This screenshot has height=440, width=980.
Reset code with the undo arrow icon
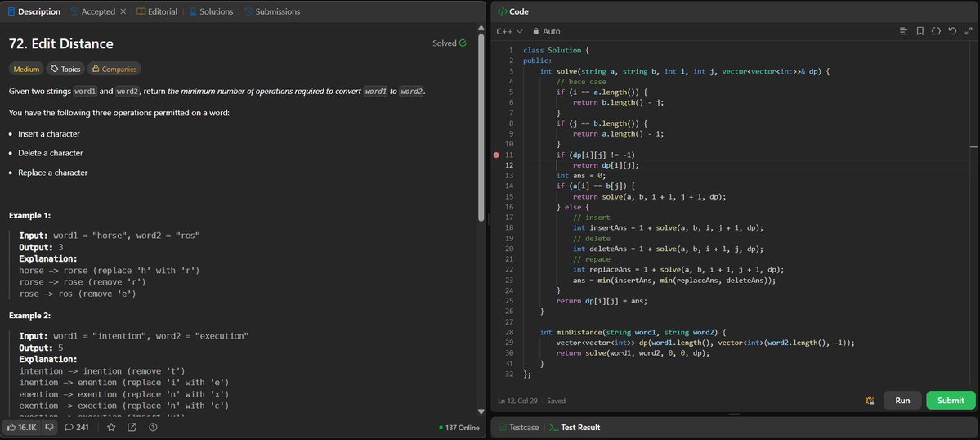pyautogui.click(x=952, y=31)
